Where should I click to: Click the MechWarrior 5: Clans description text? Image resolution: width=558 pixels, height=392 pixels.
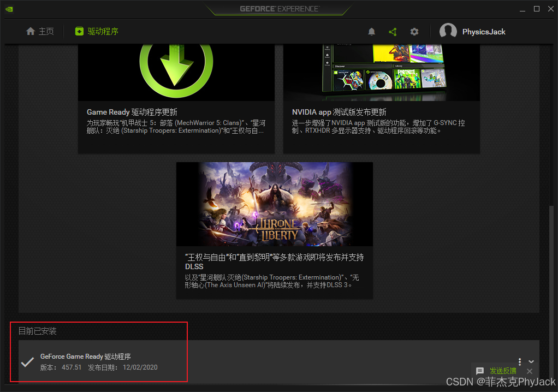pos(176,127)
